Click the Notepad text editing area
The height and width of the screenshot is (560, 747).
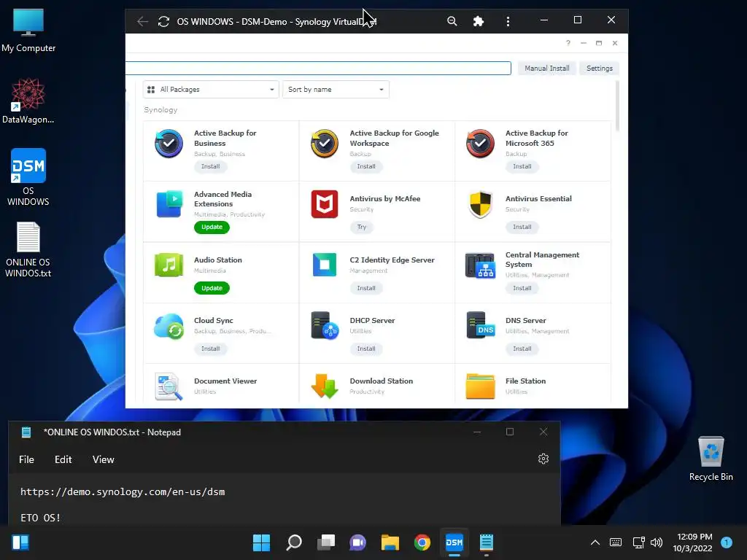[284, 499]
